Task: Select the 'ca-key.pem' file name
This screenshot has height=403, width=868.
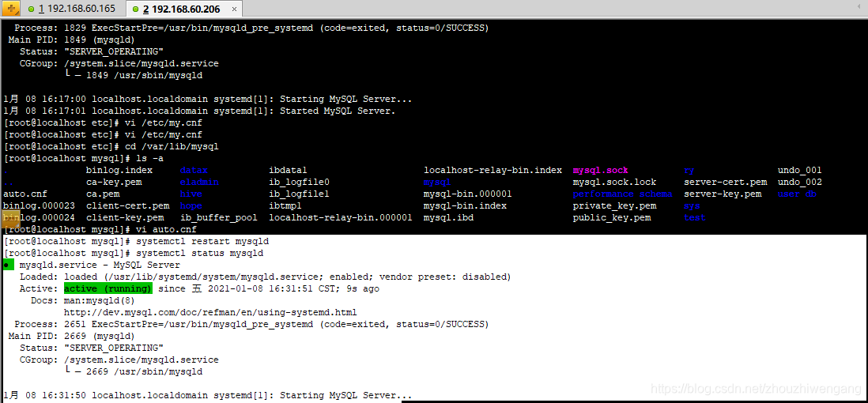Action: [x=114, y=182]
